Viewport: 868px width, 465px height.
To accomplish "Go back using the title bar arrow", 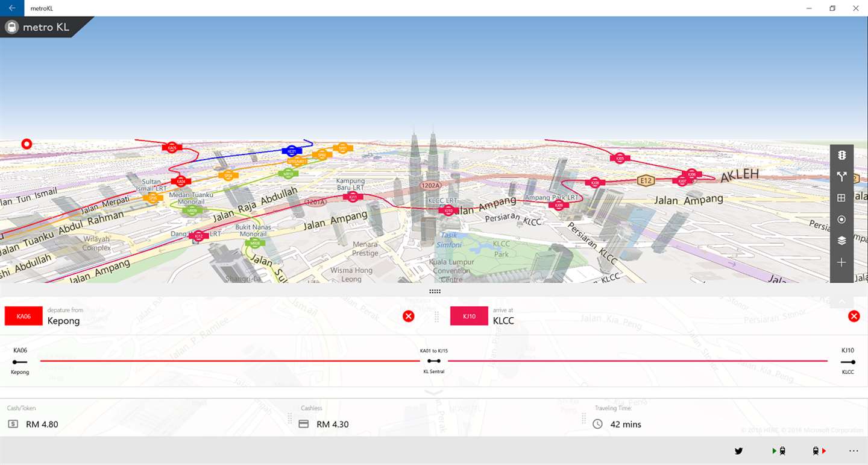I will 12,8.
